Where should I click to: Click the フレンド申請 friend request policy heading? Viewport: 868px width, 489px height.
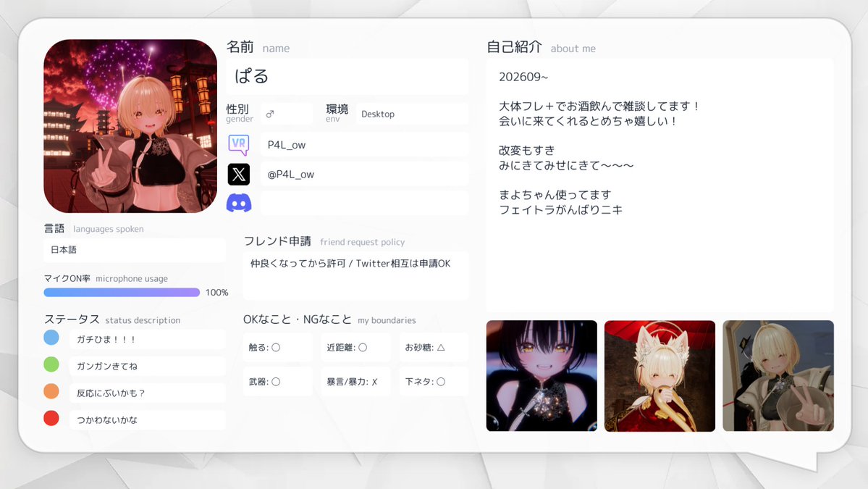[x=324, y=241]
